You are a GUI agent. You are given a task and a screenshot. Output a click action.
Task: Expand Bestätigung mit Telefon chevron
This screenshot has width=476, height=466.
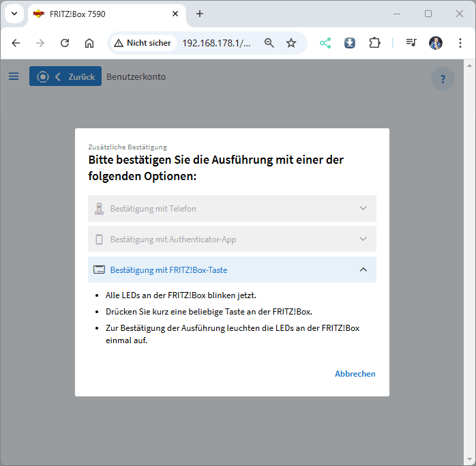[x=363, y=208]
